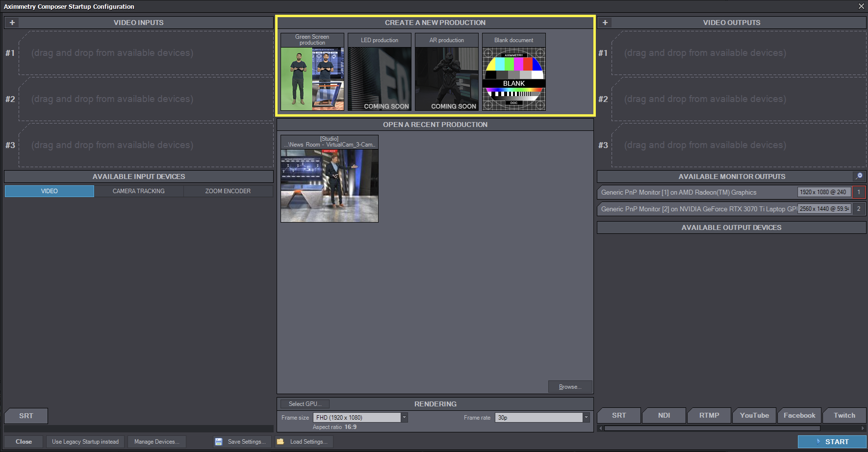Switch to the Zoom Encoder tab

tap(228, 191)
